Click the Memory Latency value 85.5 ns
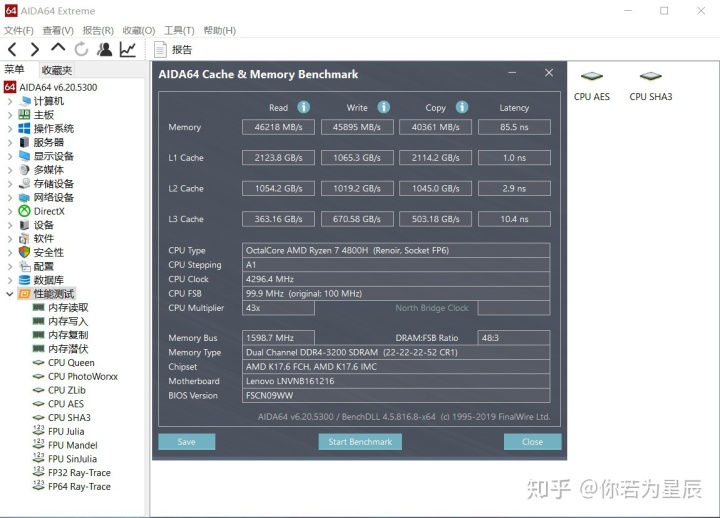720x518 pixels. click(x=514, y=127)
